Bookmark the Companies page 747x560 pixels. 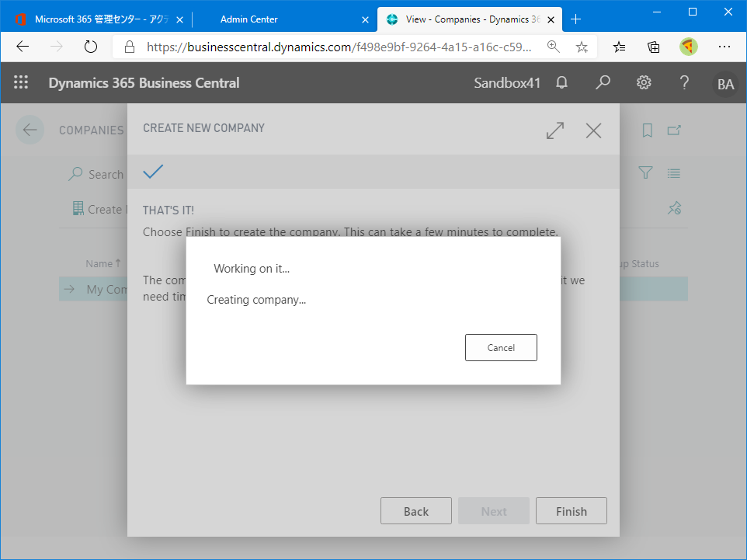coord(647,130)
